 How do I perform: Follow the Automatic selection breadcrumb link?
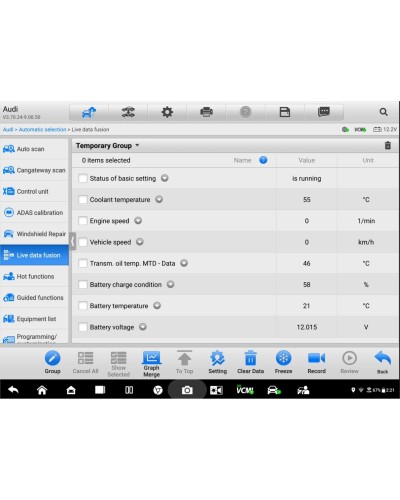(42, 129)
